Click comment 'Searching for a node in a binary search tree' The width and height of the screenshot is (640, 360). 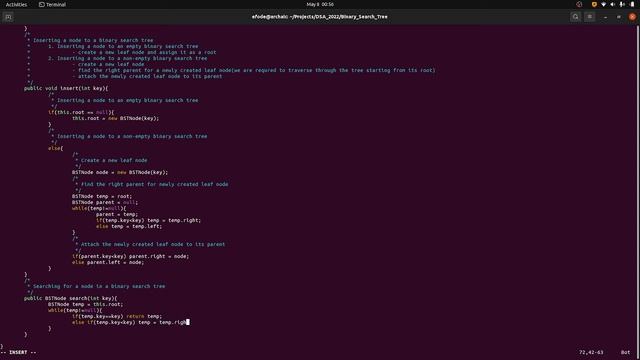tap(99, 287)
